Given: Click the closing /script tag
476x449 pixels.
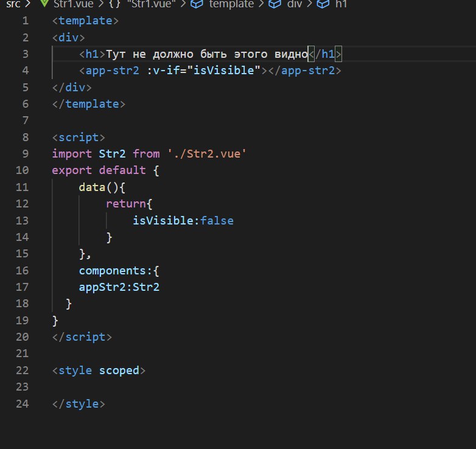Looking at the screenshot, I should [x=82, y=337].
